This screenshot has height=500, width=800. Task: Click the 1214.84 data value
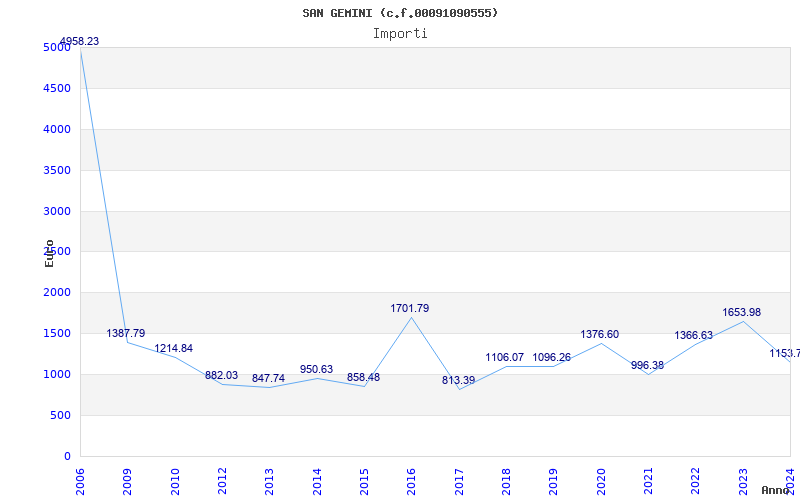(x=173, y=348)
